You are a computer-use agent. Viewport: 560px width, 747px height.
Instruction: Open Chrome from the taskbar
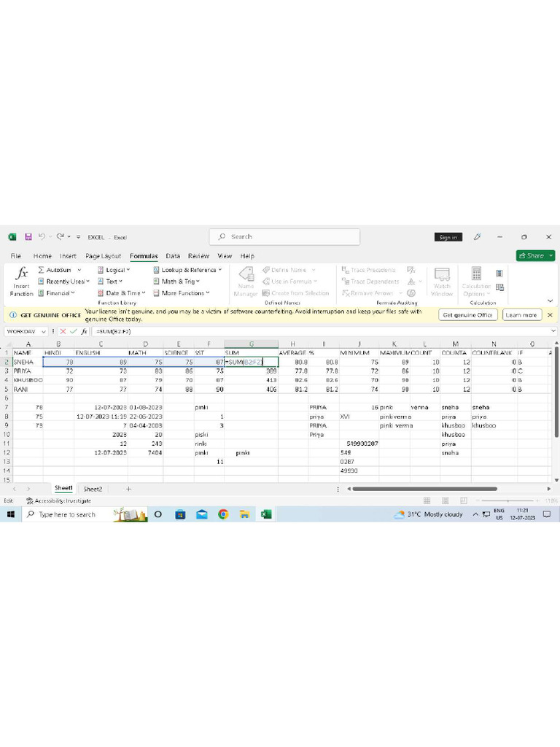(x=223, y=514)
